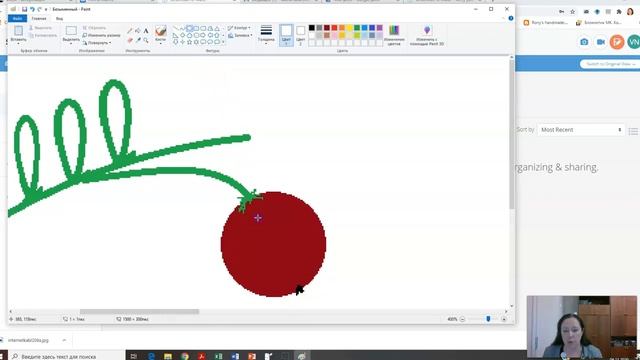Select the star shape in shapes gallery

coord(189,42)
